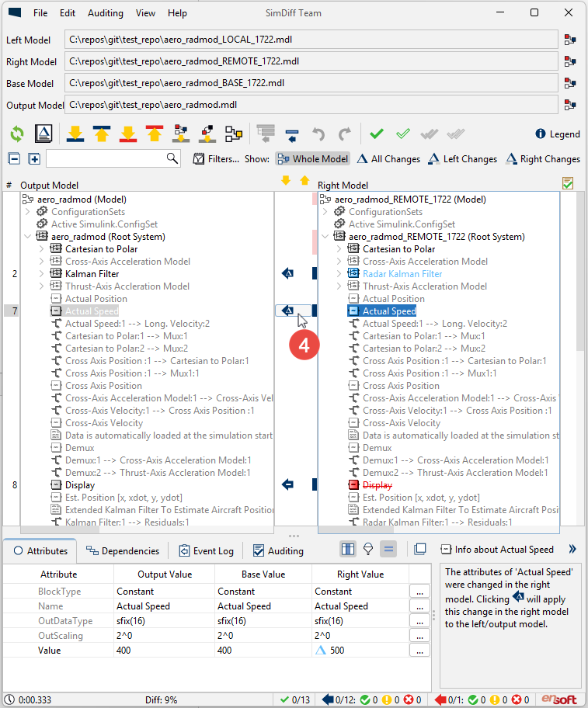Switch to the Event Log tab
The image size is (588, 708).
207,551
